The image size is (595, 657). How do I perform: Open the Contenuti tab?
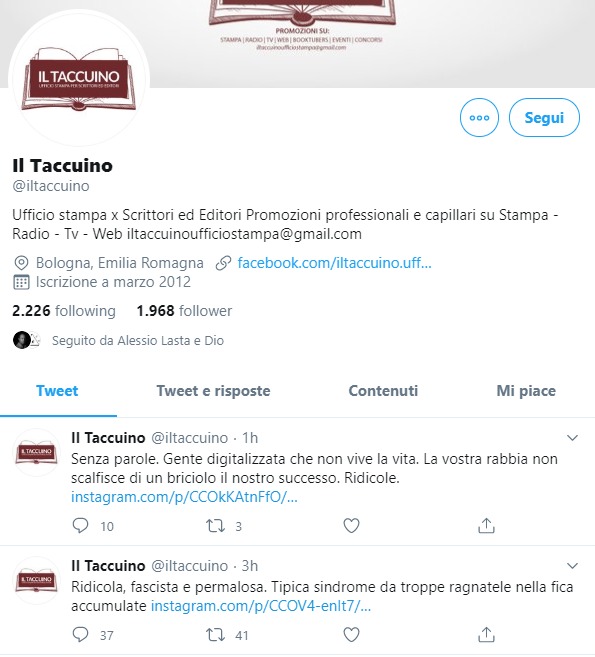point(383,391)
